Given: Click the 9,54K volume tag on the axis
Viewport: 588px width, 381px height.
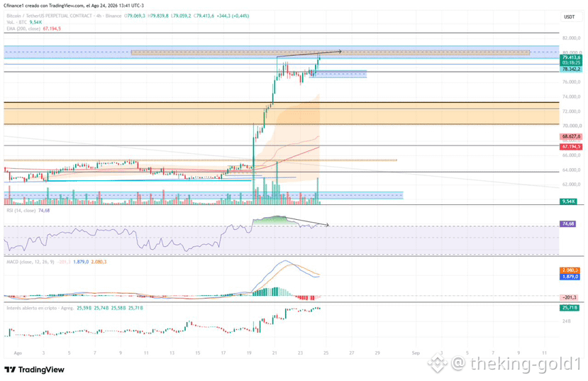Looking at the screenshot, I should point(568,201).
